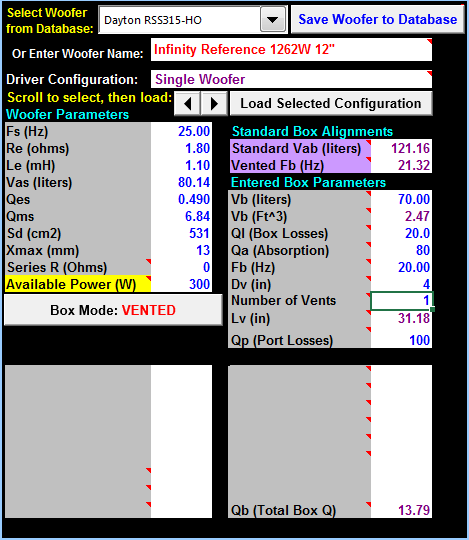The width and height of the screenshot is (469, 540).
Task: Click Save Woofer to Database button
Action: 378,19
